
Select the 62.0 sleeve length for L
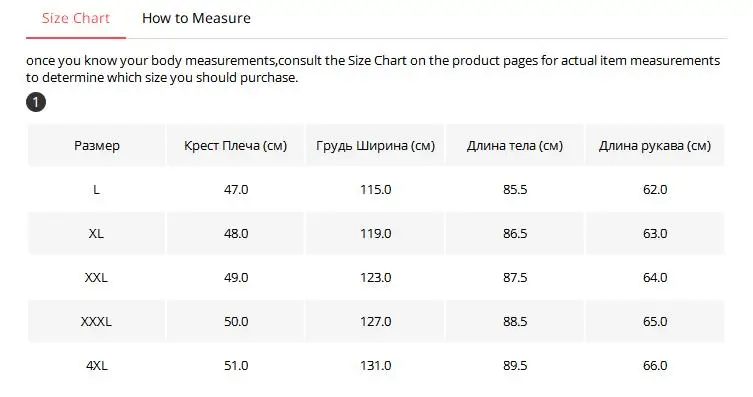(x=655, y=190)
